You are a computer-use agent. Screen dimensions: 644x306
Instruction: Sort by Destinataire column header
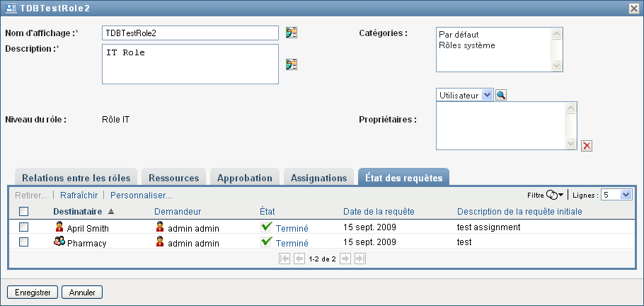78,211
